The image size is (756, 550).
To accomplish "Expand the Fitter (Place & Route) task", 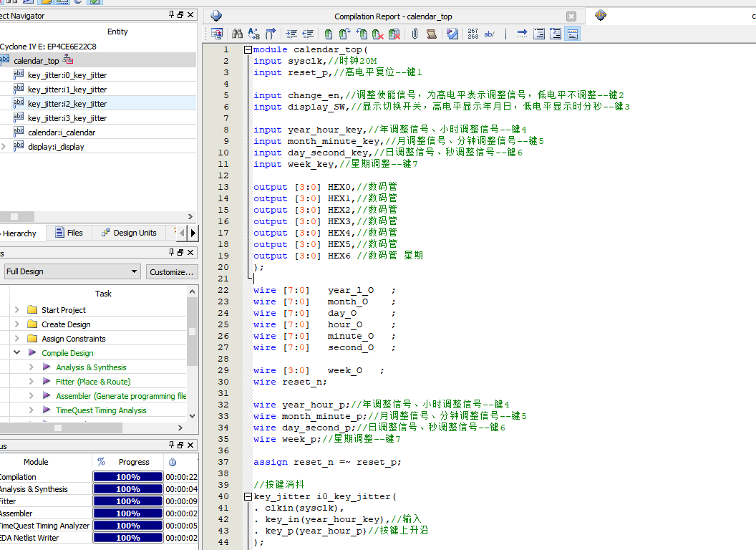I will pyautogui.click(x=31, y=381).
